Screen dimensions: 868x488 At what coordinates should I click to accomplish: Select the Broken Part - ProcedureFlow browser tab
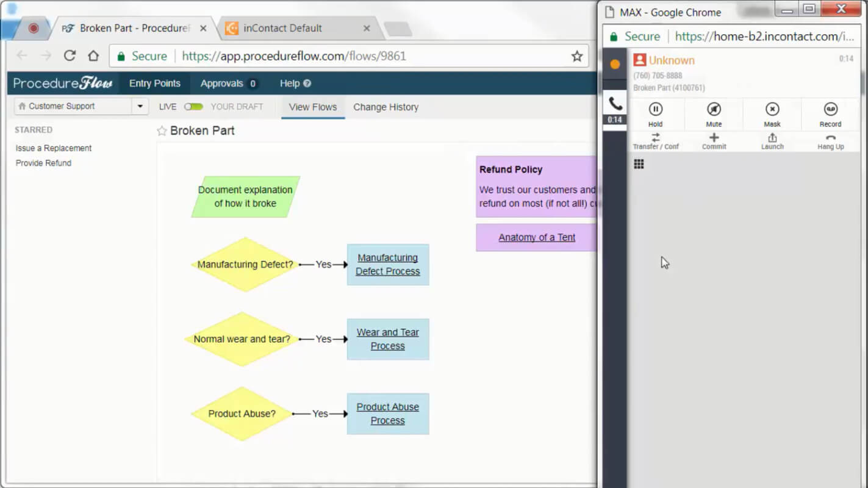(x=134, y=28)
